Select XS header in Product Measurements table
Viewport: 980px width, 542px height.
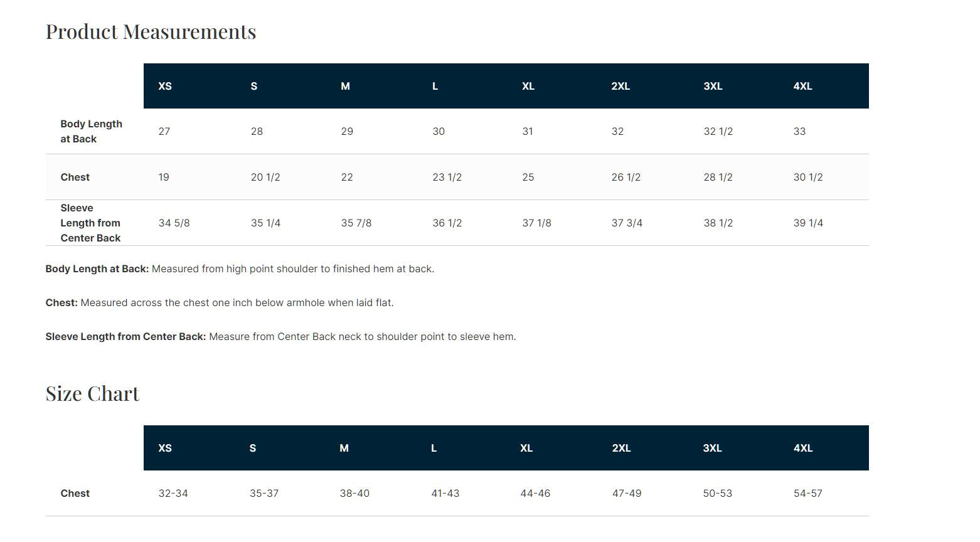point(165,86)
